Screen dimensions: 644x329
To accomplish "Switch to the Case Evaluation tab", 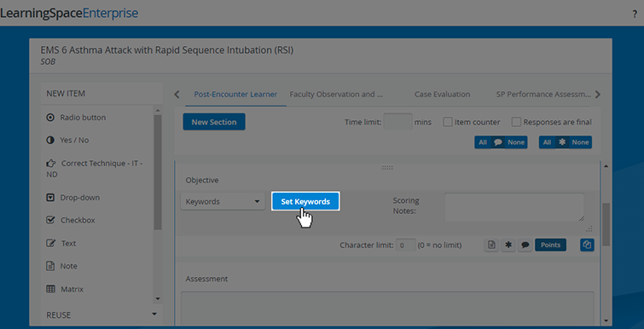I will click(442, 95).
